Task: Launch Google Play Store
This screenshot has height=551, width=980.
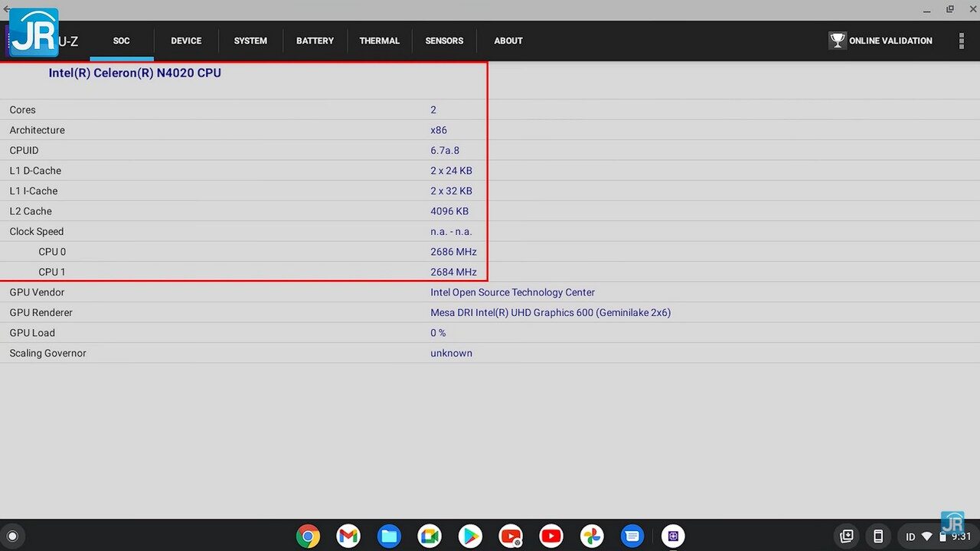Action: tap(470, 536)
